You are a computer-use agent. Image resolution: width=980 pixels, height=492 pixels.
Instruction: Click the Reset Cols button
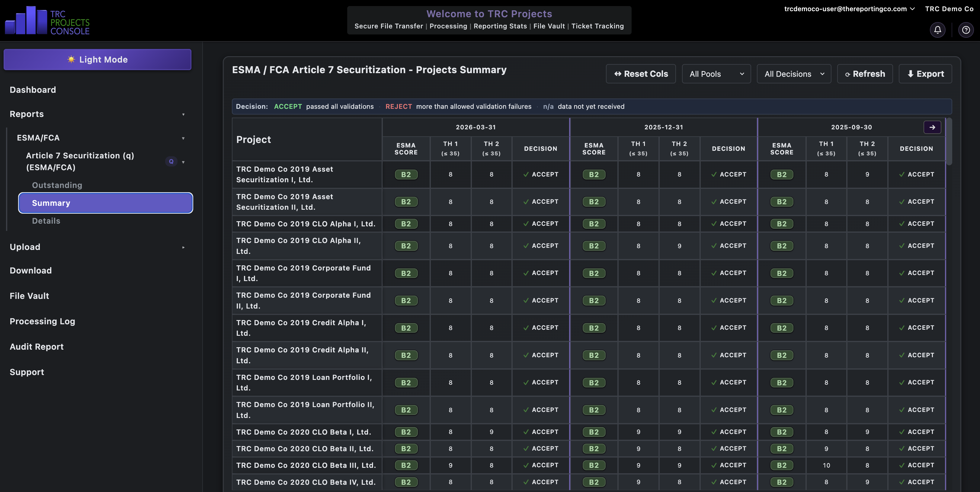click(641, 74)
